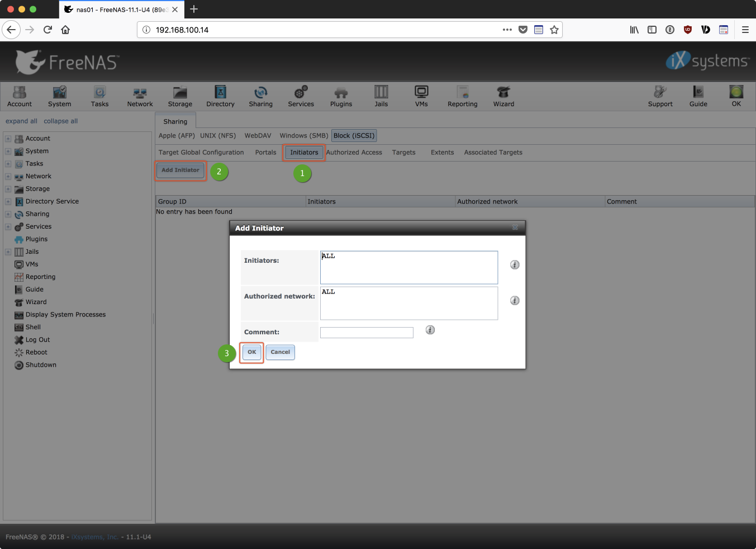Switch to the Portals tab
Viewport: 756px width, 549px height.
point(265,153)
